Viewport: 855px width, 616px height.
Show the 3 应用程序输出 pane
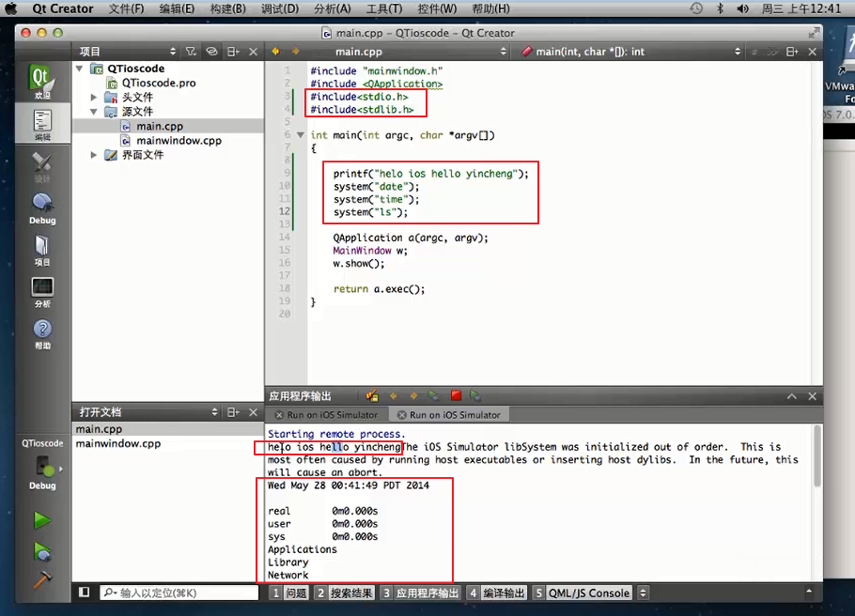pos(421,593)
